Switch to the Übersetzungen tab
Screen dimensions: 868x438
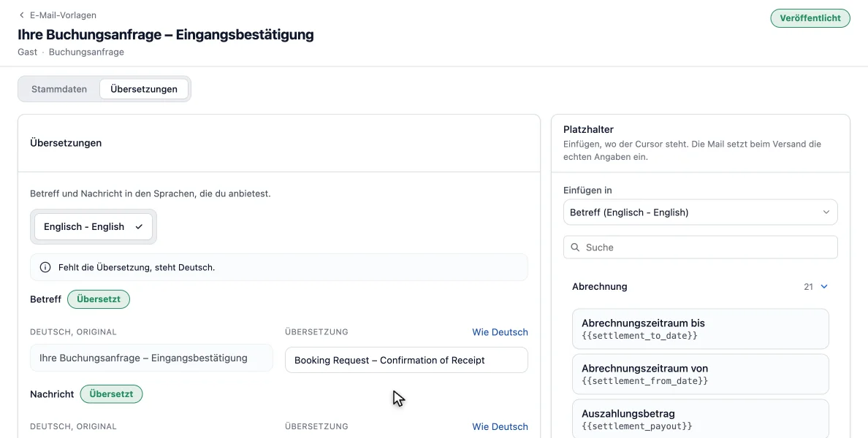click(x=144, y=89)
